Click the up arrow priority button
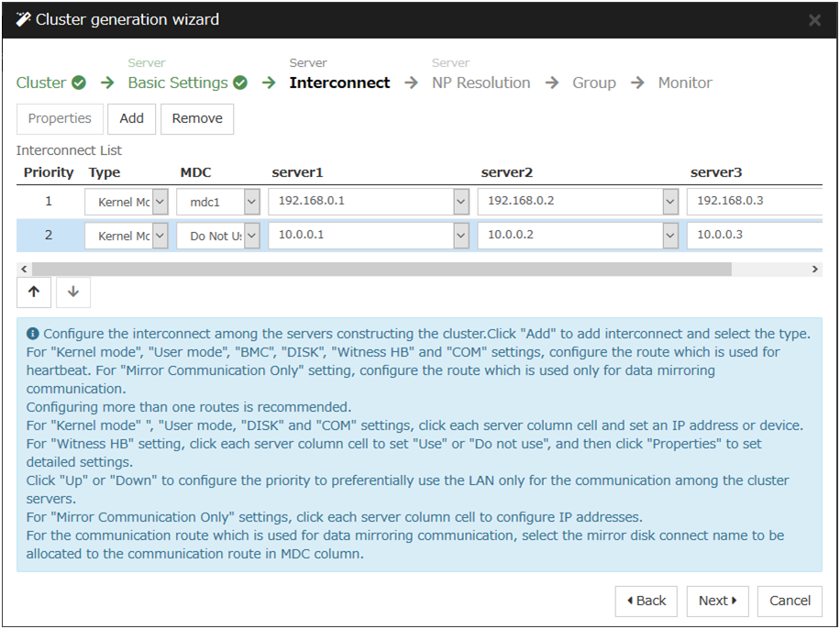Viewport: 840px width, 629px height. click(34, 292)
